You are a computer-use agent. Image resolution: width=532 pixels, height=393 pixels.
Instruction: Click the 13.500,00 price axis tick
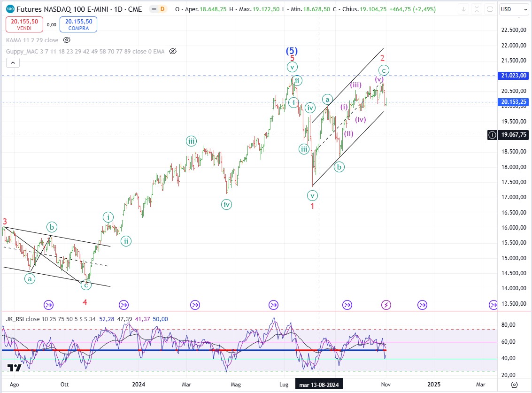pyautogui.click(x=514, y=304)
